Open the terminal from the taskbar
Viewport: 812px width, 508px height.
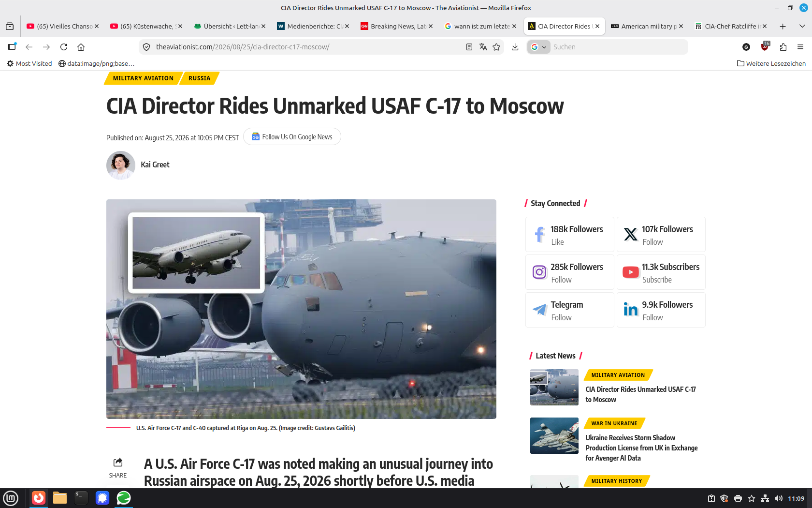(81, 498)
